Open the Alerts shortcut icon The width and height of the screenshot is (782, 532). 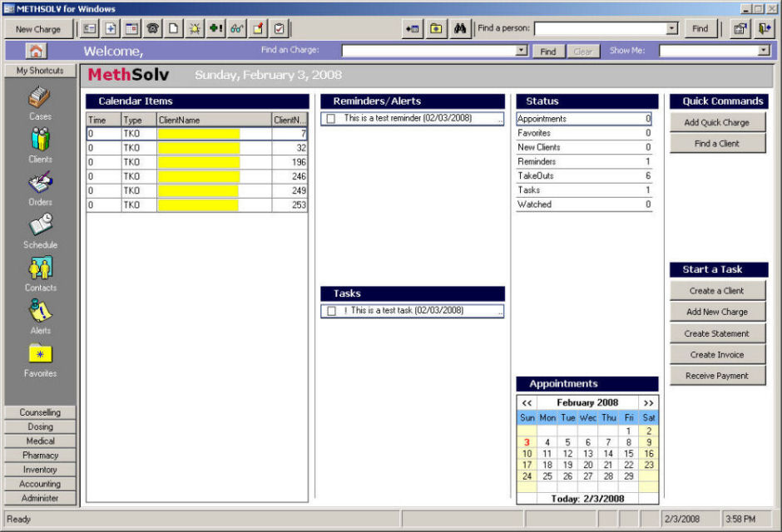pyautogui.click(x=40, y=311)
